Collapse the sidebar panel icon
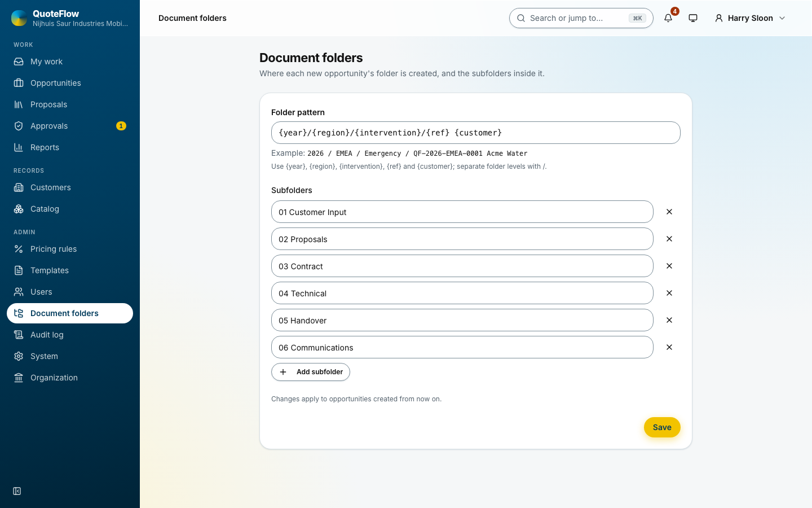The height and width of the screenshot is (508, 812). click(x=17, y=491)
